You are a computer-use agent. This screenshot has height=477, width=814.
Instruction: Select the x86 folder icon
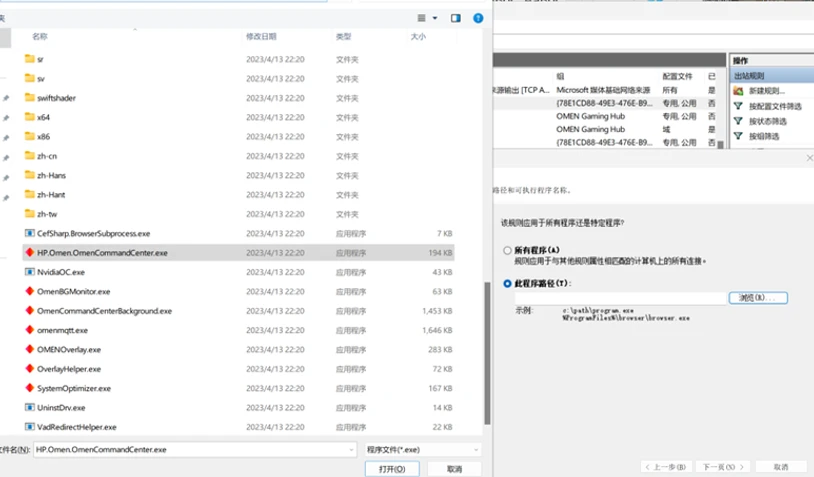point(30,137)
